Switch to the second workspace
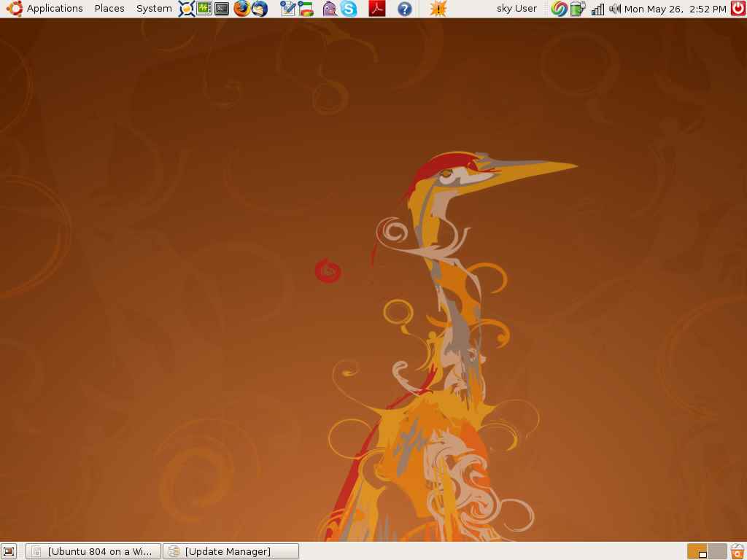The height and width of the screenshot is (560, 747). [717, 551]
